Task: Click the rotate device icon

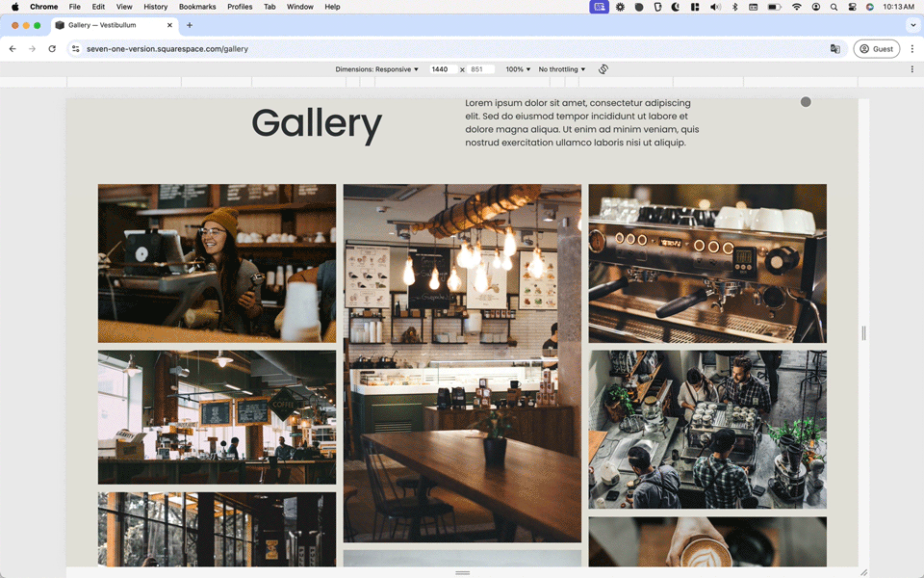Action: (603, 69)
